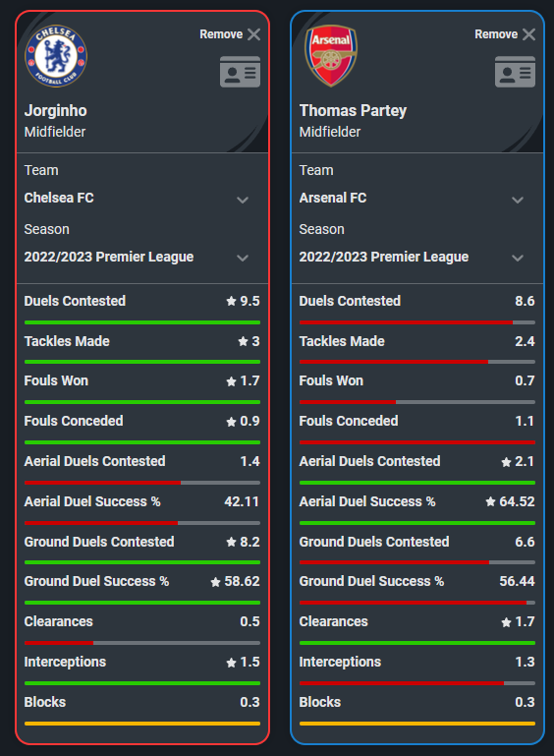The height and width of the screenshot is (756, 554).
Task: Open Jorginho's 2022/2023 Premier League season dropdown
Action: 243,258
